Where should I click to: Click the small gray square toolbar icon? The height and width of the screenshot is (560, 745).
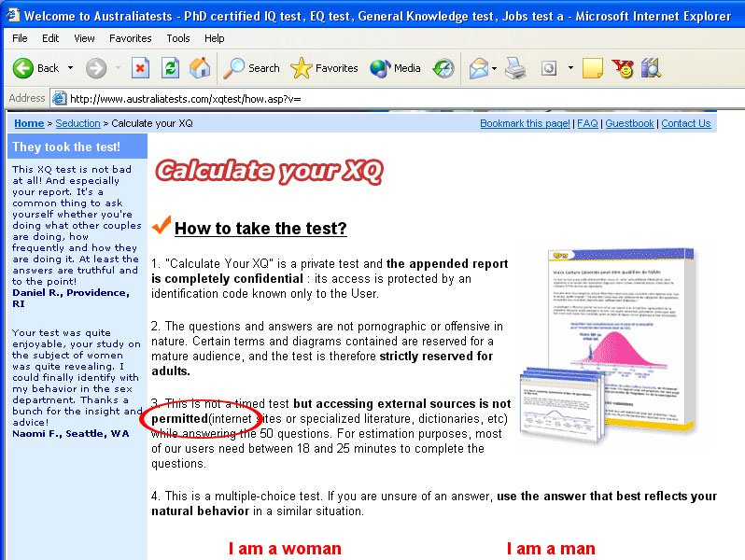[549, 68]
